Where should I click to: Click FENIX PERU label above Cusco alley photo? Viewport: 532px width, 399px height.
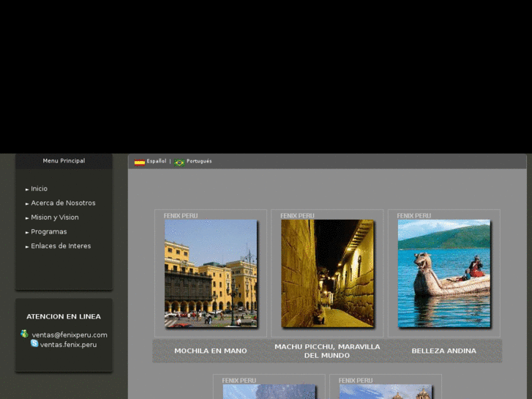(x=297, y=216)
